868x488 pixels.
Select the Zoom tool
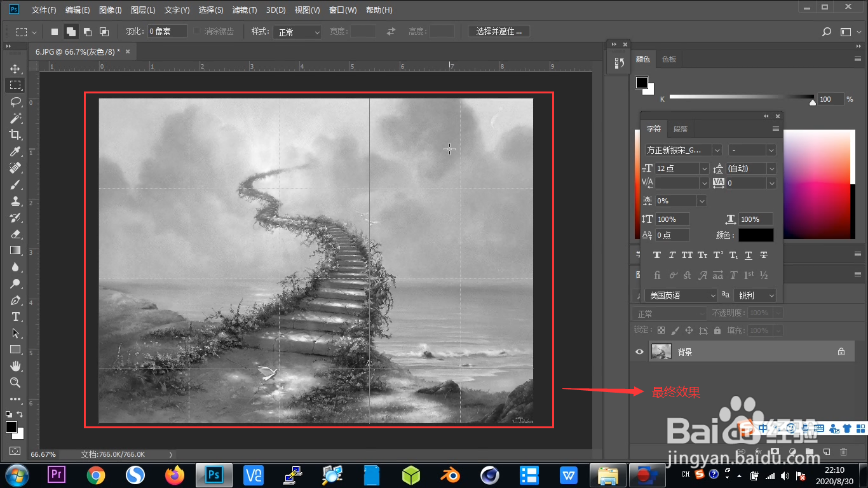point(15,383)
